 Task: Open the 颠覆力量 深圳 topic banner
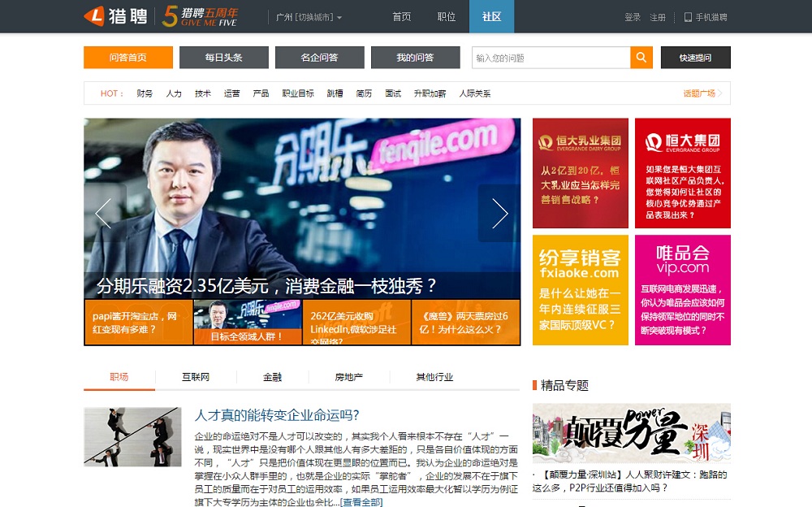pos(632,433)
